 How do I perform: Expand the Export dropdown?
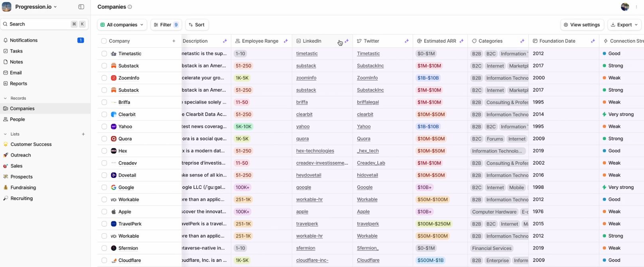624,25
